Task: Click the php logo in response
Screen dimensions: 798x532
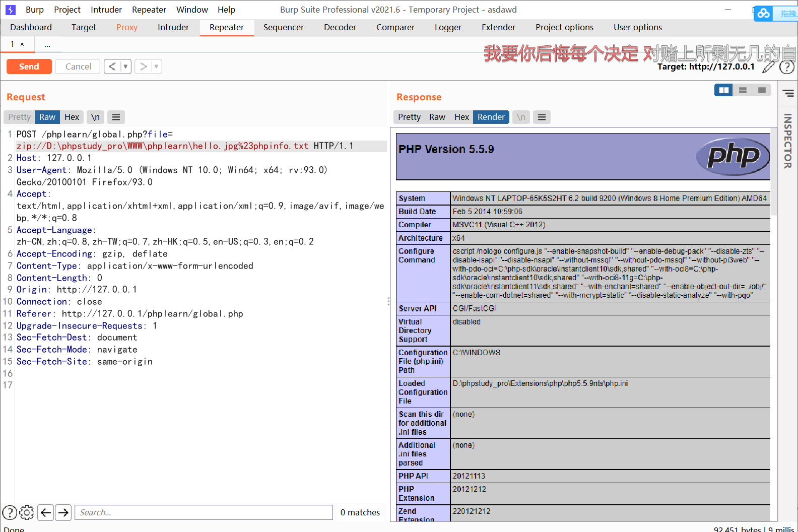Action: click(733, 156)
